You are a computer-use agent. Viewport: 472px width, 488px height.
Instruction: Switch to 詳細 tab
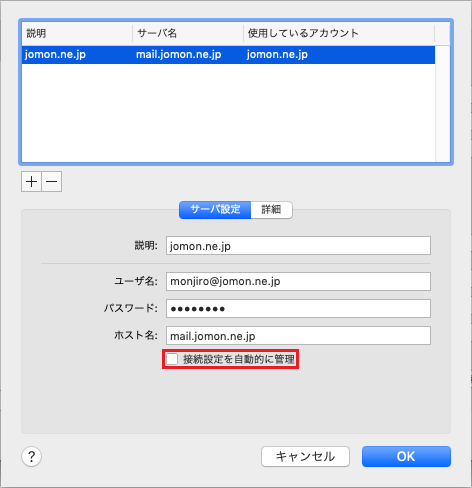coord(271,210)
